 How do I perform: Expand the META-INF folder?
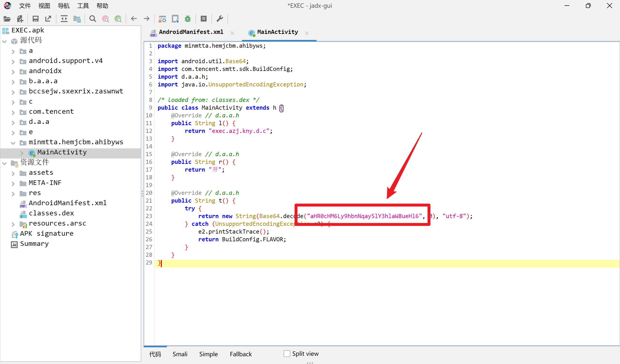pos(13,184)
